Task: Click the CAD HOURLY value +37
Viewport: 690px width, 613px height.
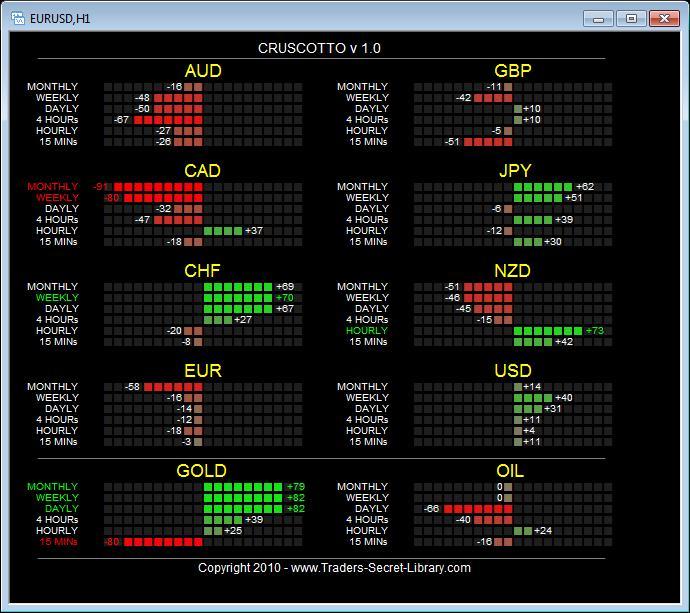Action: (x=254, y=231)
